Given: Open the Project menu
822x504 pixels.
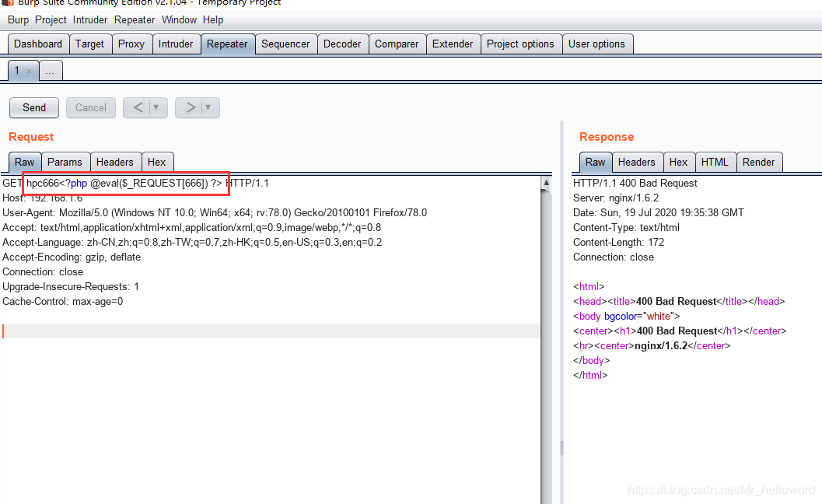Looking at the screenshot, I should click(x=51, y=20).
